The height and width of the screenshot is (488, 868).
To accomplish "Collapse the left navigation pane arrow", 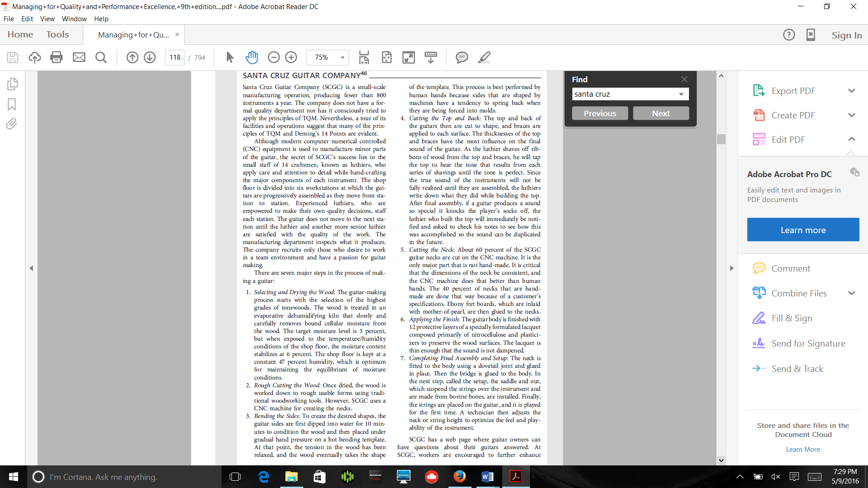I will [31, 268].
